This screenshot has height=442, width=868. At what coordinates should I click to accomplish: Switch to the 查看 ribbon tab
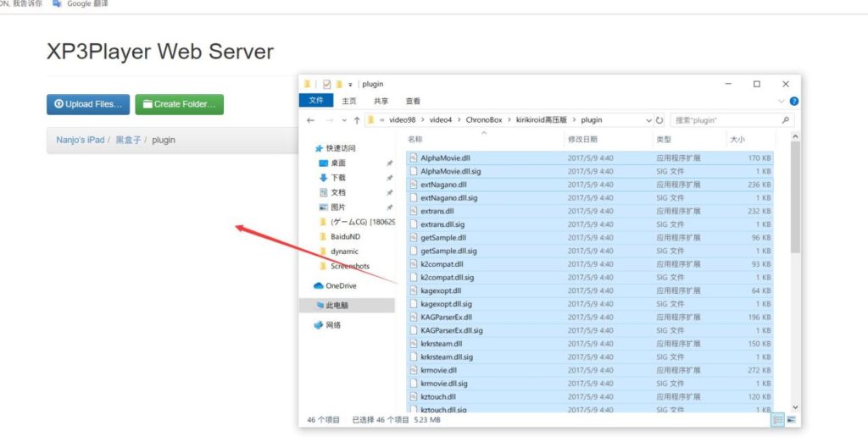coord(413,101)
